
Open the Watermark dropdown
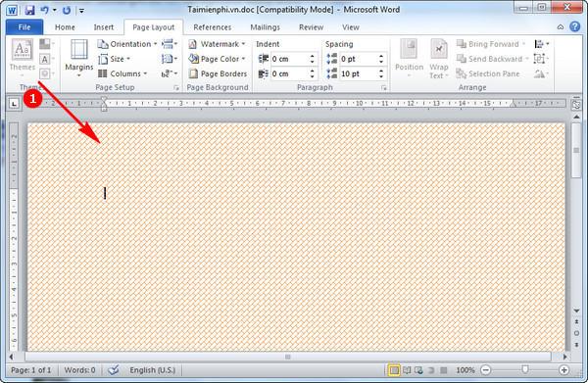pyautogui.click(x=217, y=44)
